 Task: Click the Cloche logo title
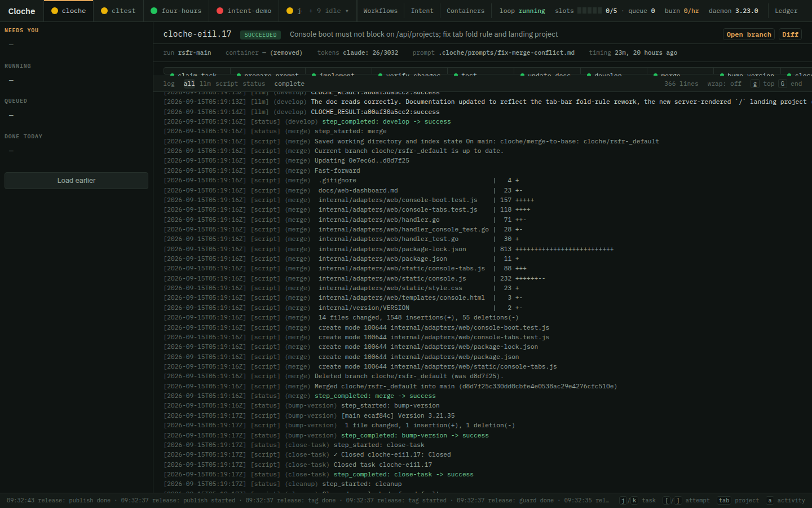[21, 11]
